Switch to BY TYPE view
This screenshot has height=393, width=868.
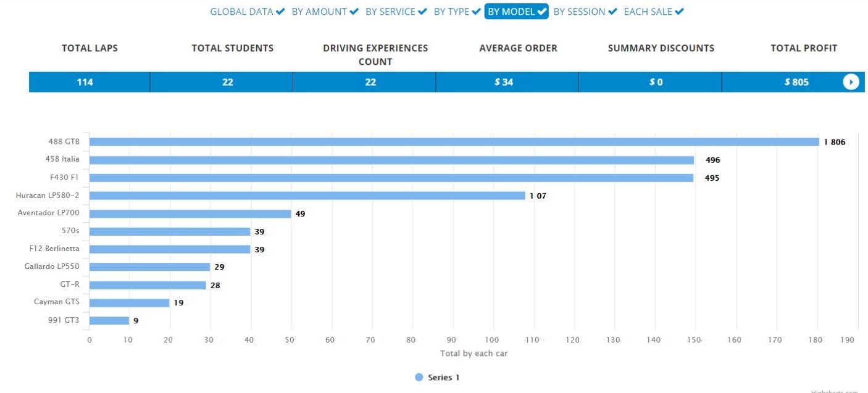(x=451, y=12)
